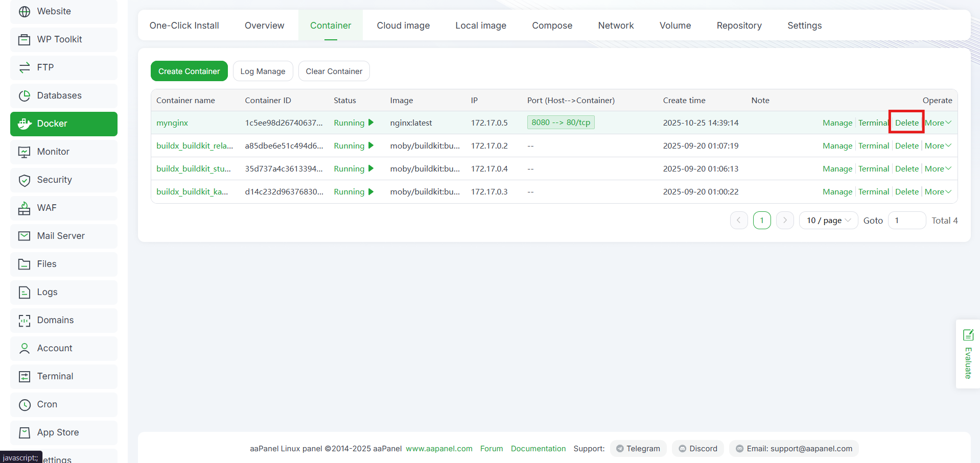This screenshot has height=463, width=980.
Task: Open the Cron clock icon
Action: [25, 404]
